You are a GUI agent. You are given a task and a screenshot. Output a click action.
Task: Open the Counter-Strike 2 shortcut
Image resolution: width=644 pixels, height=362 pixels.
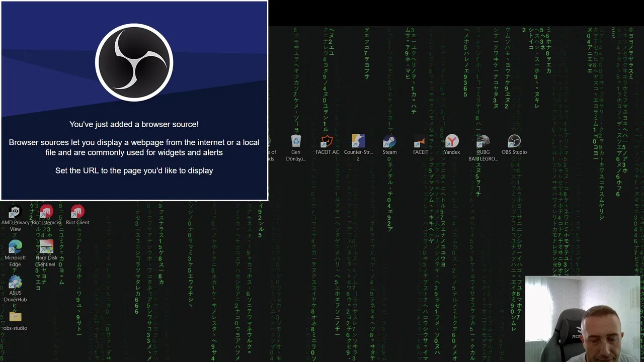[358, 147]
